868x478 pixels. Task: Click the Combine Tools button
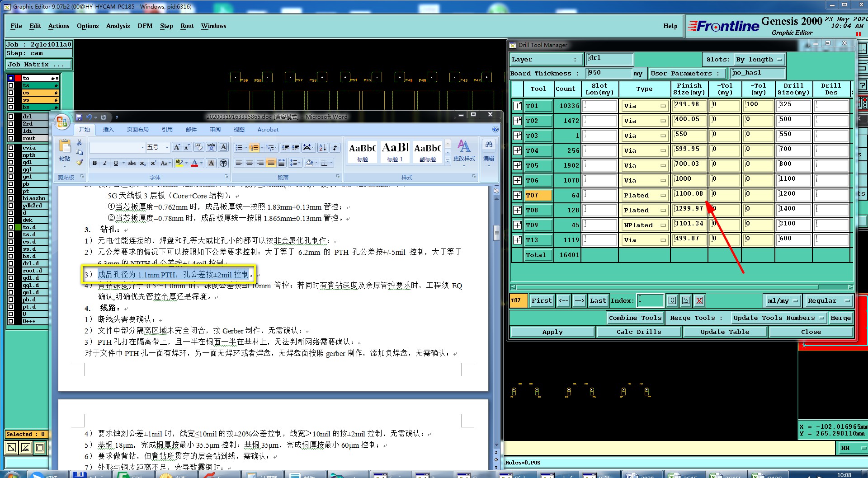635,318
